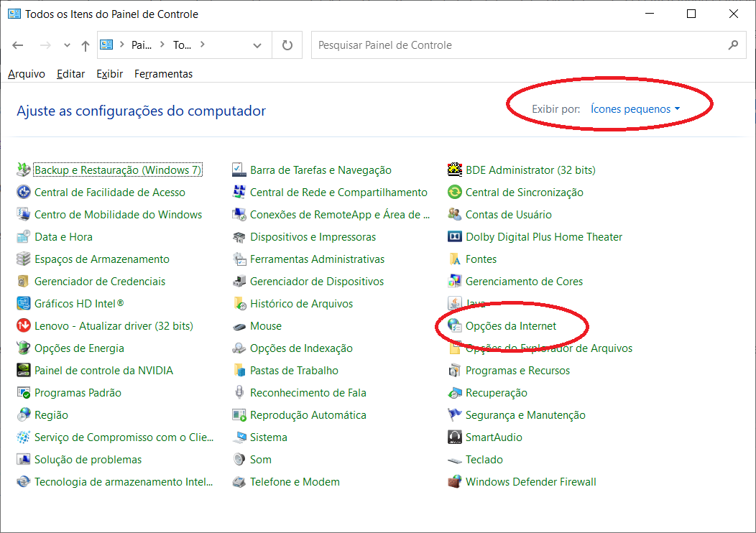Open the Central de Rede e Compartilhamento icon
Viewport: 756px width, 533px height.
click(x=239, y=192)
